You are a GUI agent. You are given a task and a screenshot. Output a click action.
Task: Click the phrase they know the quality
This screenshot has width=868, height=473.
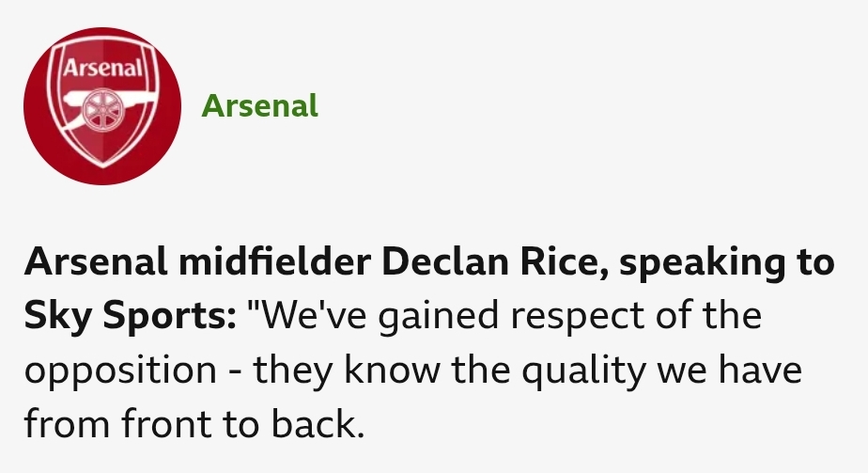[450, 371]
